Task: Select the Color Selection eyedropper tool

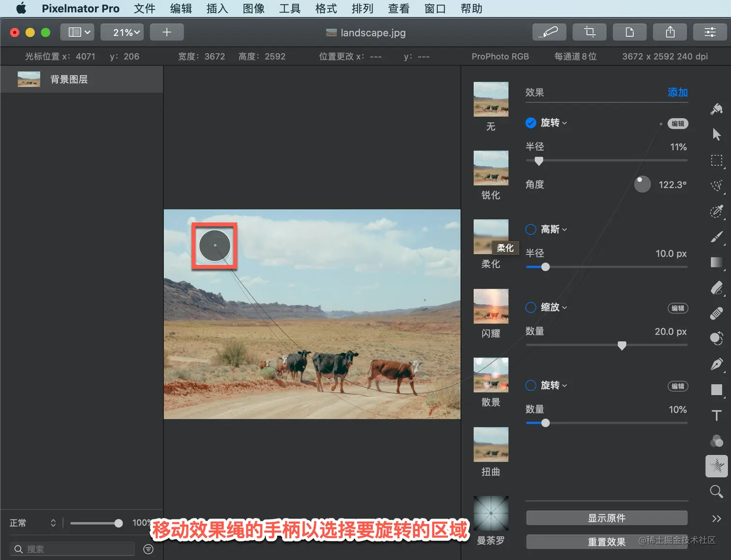Action: click(716, 211)
